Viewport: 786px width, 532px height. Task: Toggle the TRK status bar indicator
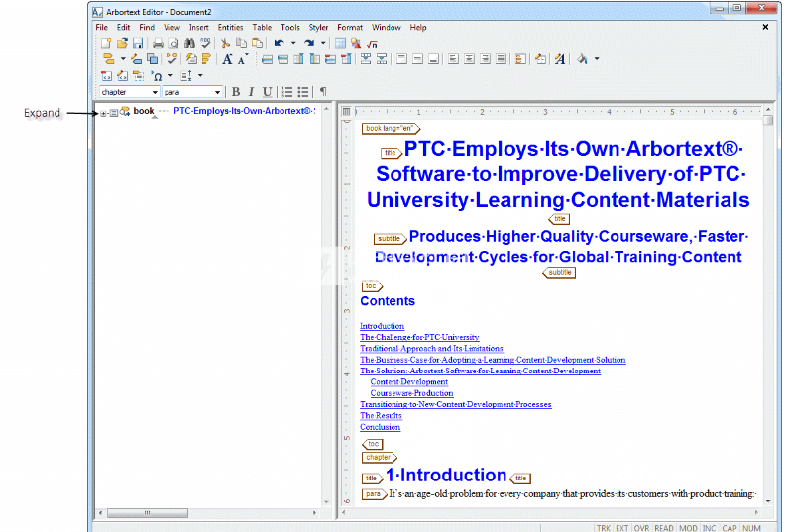pyautogui.click(x=604, y=528)
